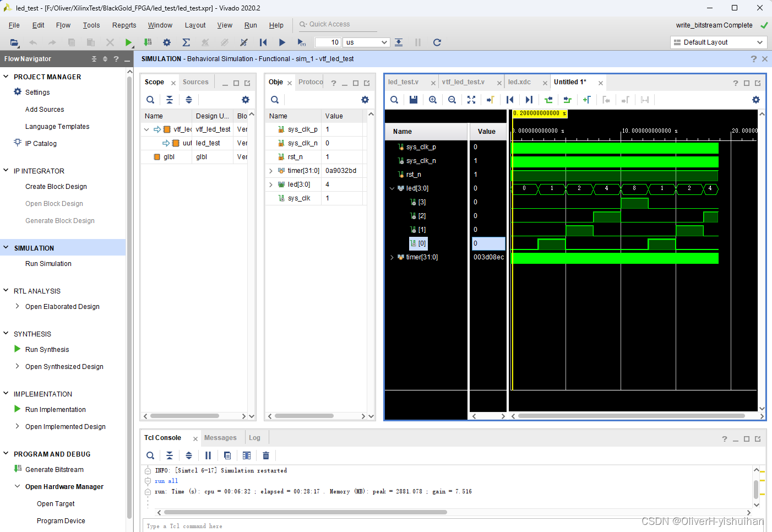
Task: Clear the Tcl Console with trash icon
Action: click(x=266, y=455)
